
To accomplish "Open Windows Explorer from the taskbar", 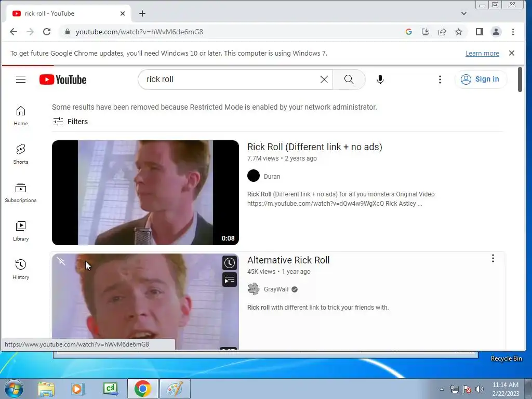I will click(46, 389).
